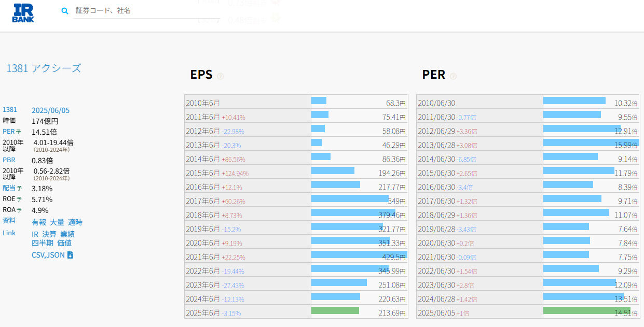Screen dimensions: 644x327
Task: Click the green 2025年6月 EPS bar
Action: 335,310
